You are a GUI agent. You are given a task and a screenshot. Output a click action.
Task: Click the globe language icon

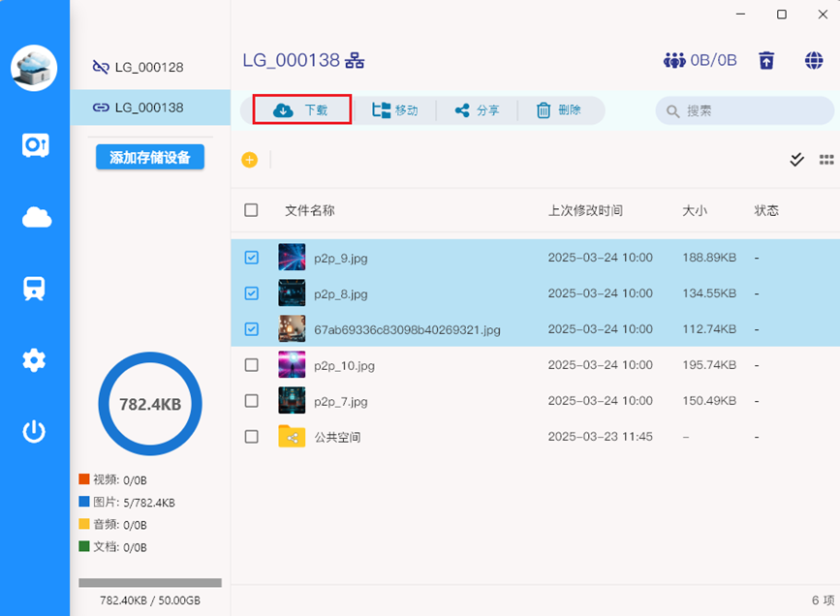click(814, 60)
